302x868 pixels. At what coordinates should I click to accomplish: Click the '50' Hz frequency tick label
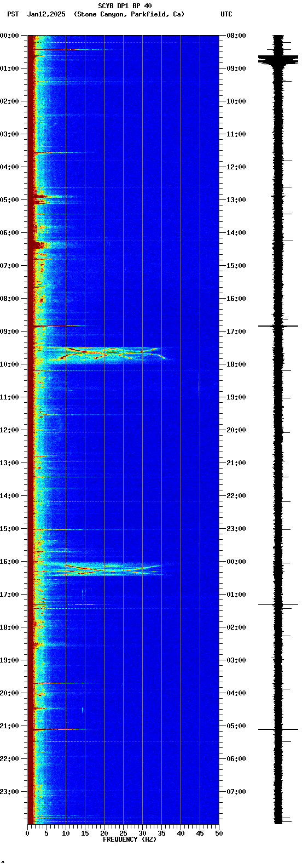pyautogui.click(x=219, y=833)
